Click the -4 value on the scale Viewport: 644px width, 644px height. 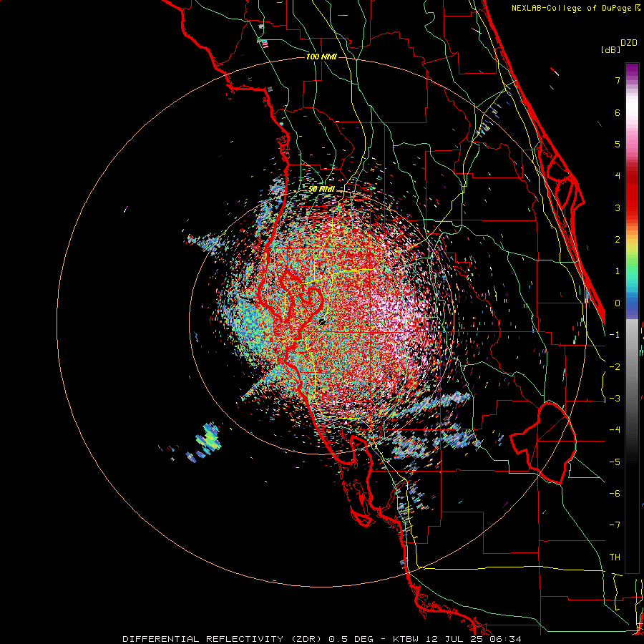(x=615, y=430)
